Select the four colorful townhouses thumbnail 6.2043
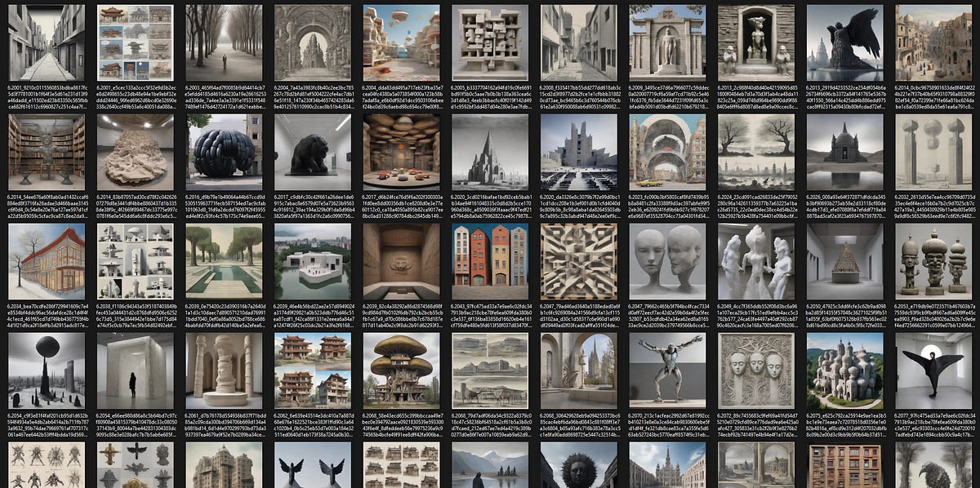Screen dimensions: 980x488 pos(490,262)
